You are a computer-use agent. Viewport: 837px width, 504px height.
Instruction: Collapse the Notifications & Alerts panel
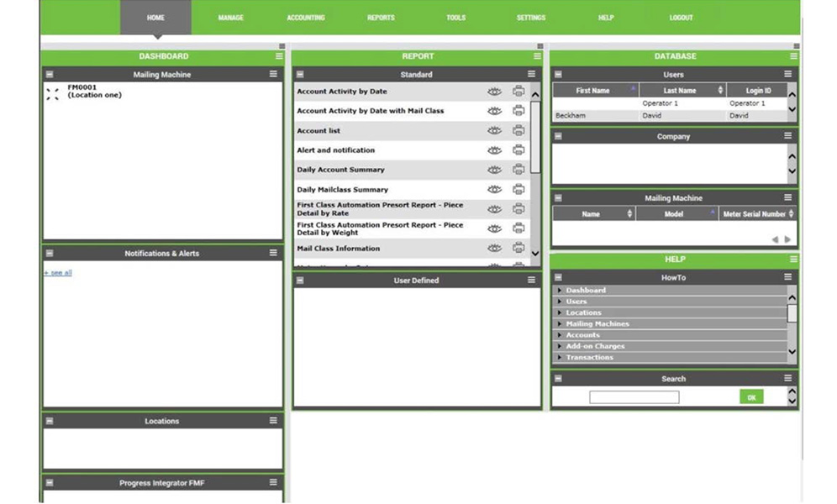(x=50, y=254)
